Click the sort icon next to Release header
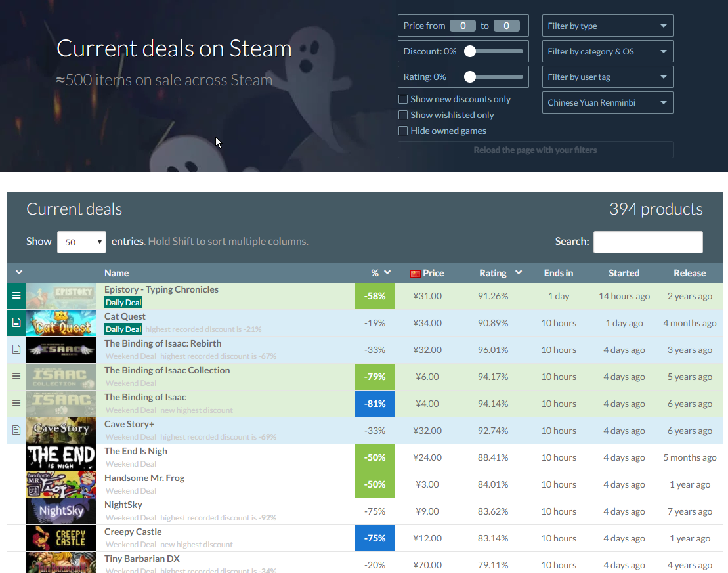 714,272
